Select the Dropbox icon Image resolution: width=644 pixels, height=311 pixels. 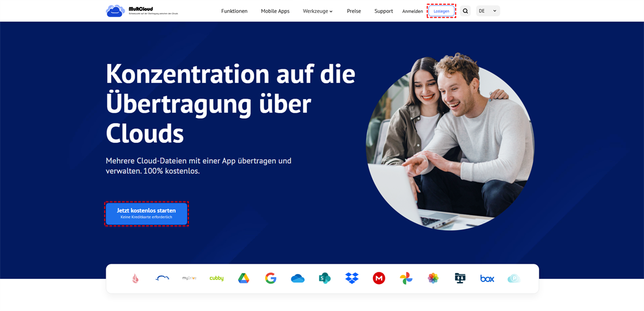click(352, 278)
